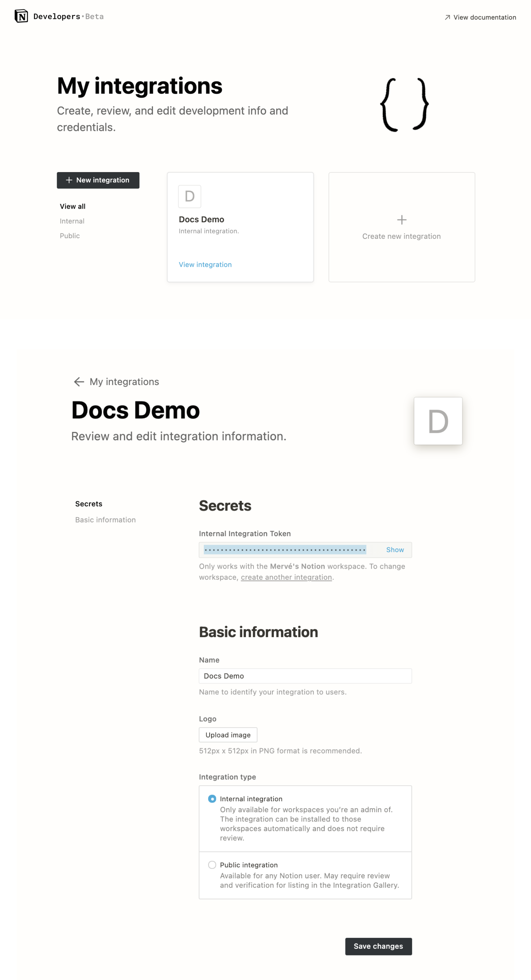The image size is (531, 980).
Task: Click the Notion Developers logo
Action: [x=21, y=16]
